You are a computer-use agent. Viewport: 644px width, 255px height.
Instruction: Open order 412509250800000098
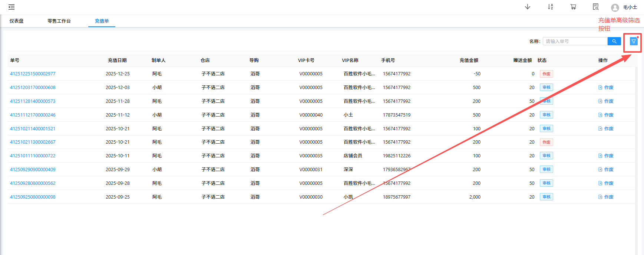tap(33, 197)
